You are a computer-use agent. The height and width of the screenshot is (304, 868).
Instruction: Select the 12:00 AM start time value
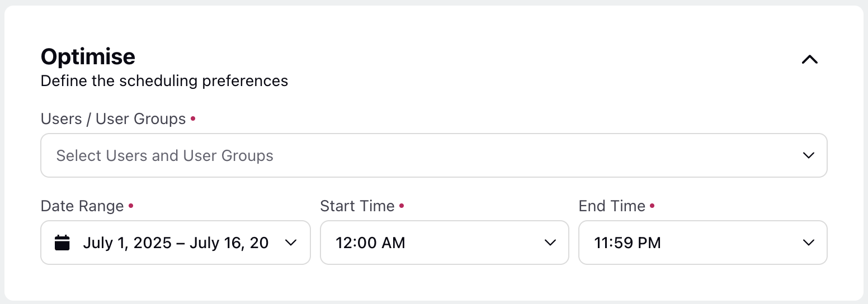[370, 243]
